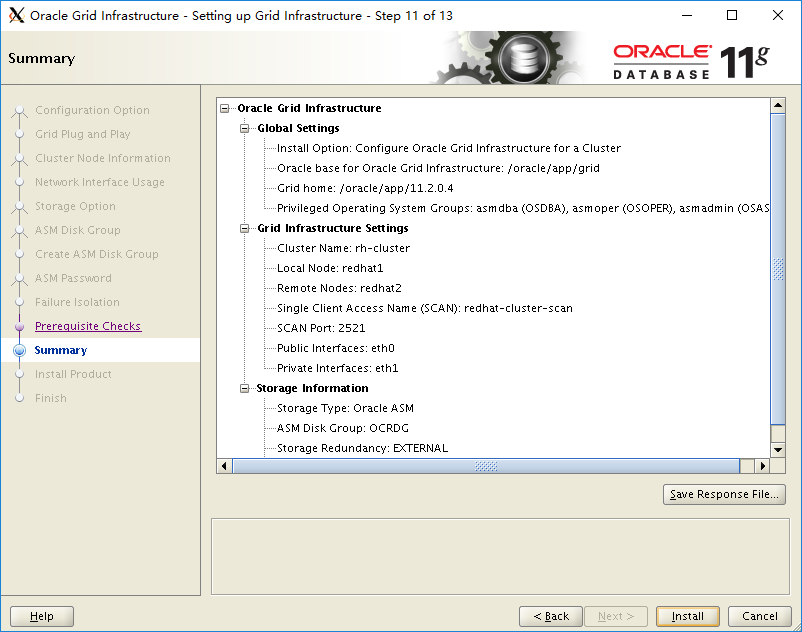Viewport: 802px width, 632px height.
Task: Select 'Oracle base for Oracle Grid Infrastructure' row
Action: (x=438, y=168)
